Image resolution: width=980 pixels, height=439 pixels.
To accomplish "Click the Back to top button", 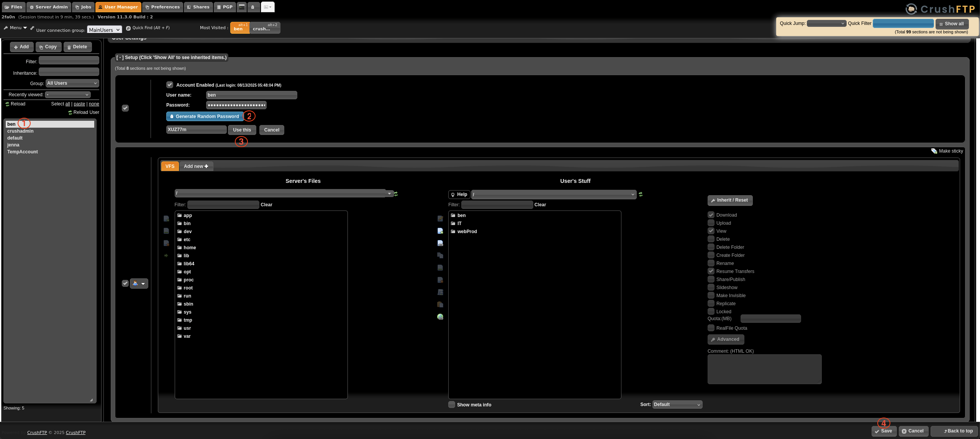I will (x=955, y=431).
